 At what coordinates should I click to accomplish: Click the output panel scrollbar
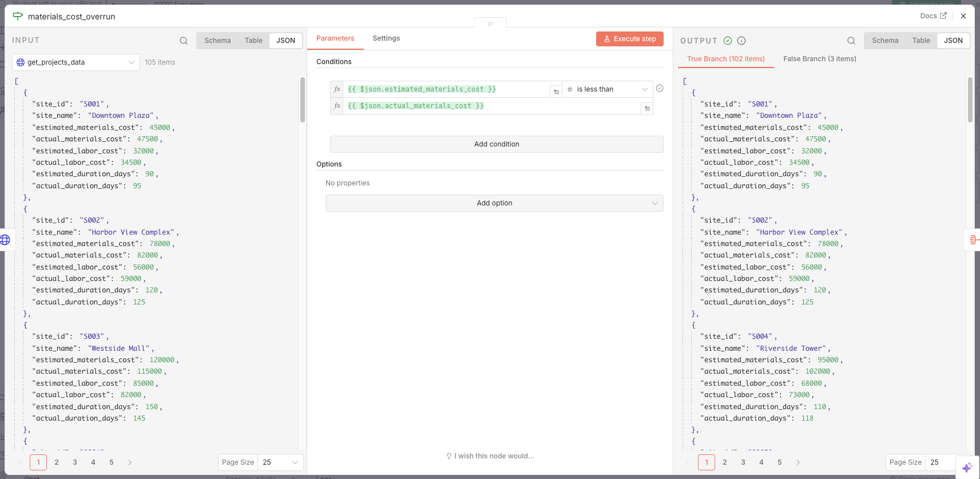click(x=970, y=100)
